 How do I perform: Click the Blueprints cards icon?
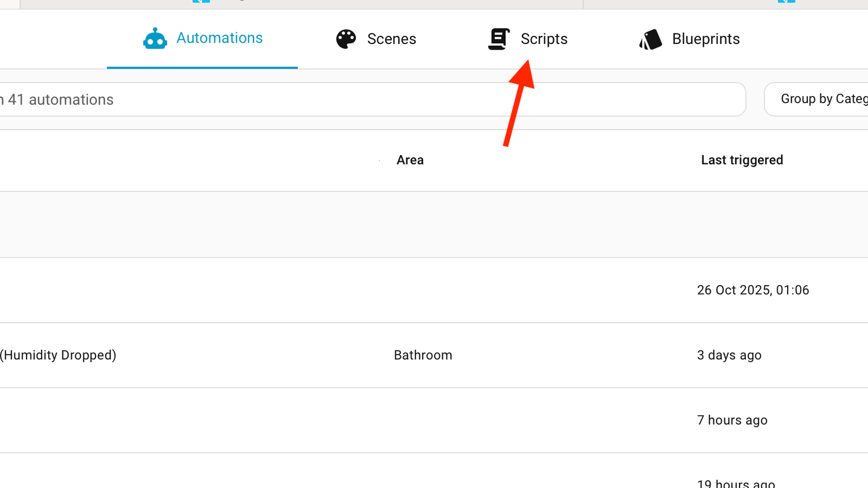650,39
